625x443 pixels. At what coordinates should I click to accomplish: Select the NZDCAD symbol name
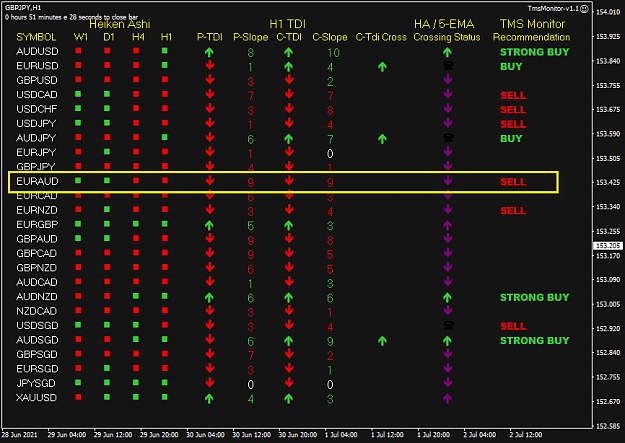point(36,311)
